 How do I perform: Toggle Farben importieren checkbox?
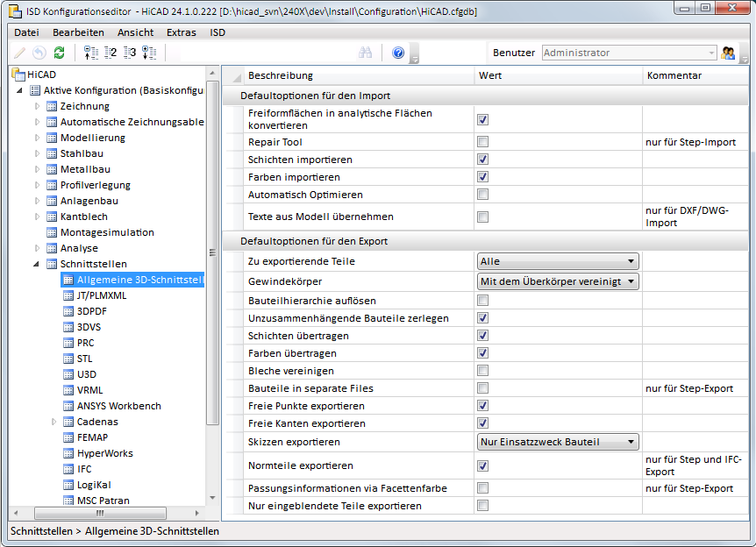pyautogui.click(x=482, y=177)
